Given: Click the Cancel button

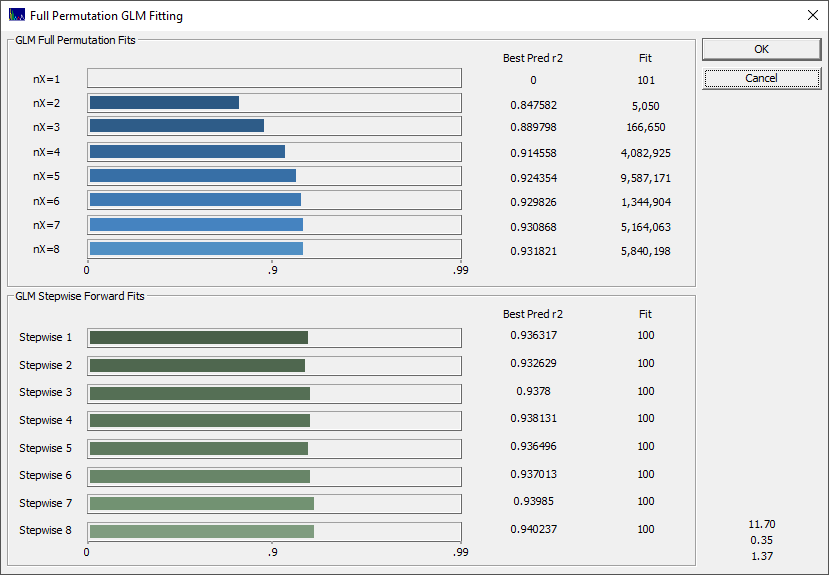Looking at the screenshot, I should point(761,78).
